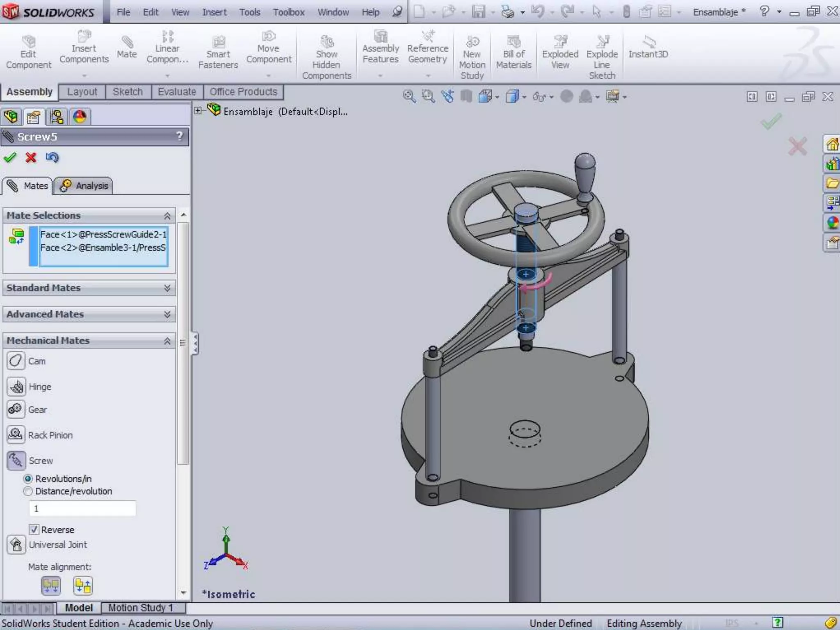Select the Hinge mechanical mate
Screen dimensions: 840x630
coord(16,387)
